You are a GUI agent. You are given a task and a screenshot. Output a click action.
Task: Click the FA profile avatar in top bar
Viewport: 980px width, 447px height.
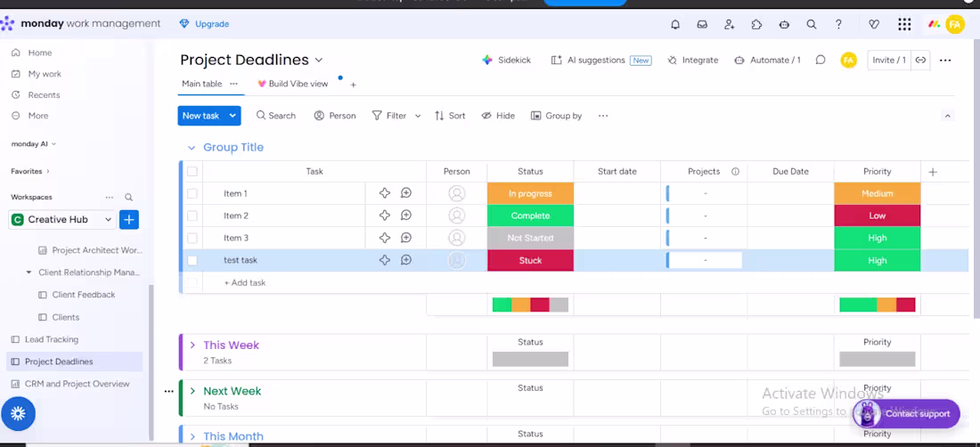[x=954, y=24]
